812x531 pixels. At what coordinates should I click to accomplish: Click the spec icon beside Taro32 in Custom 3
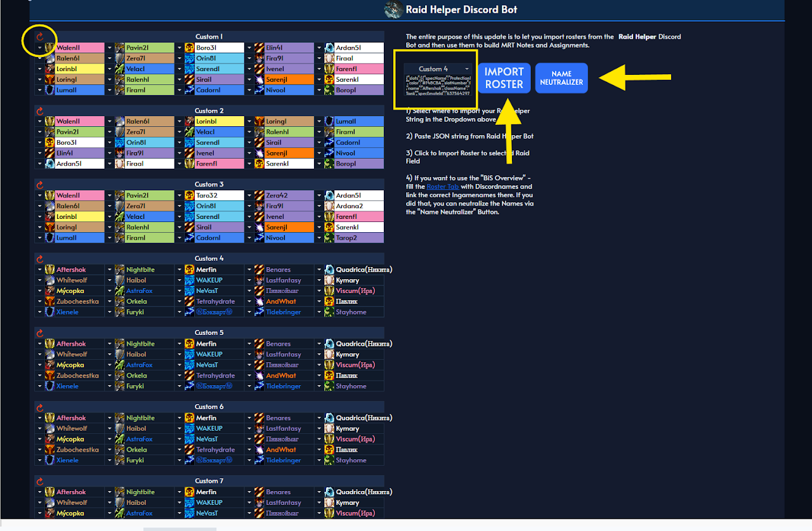click(x=189, y=195)
